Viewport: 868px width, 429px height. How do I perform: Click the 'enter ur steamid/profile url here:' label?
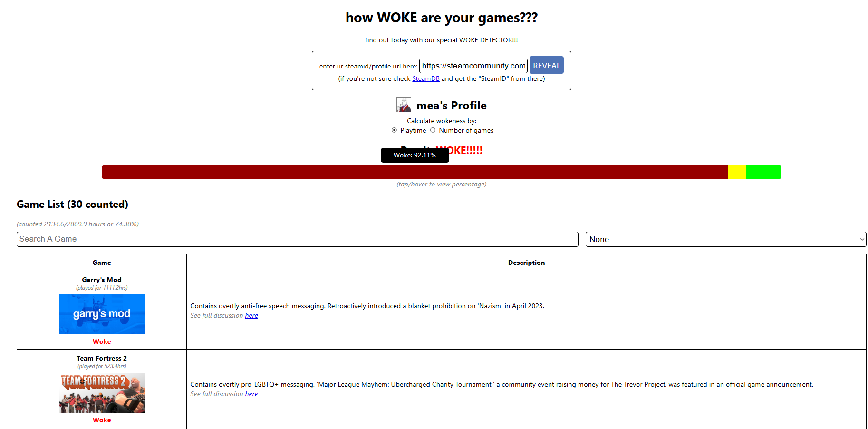368,66
